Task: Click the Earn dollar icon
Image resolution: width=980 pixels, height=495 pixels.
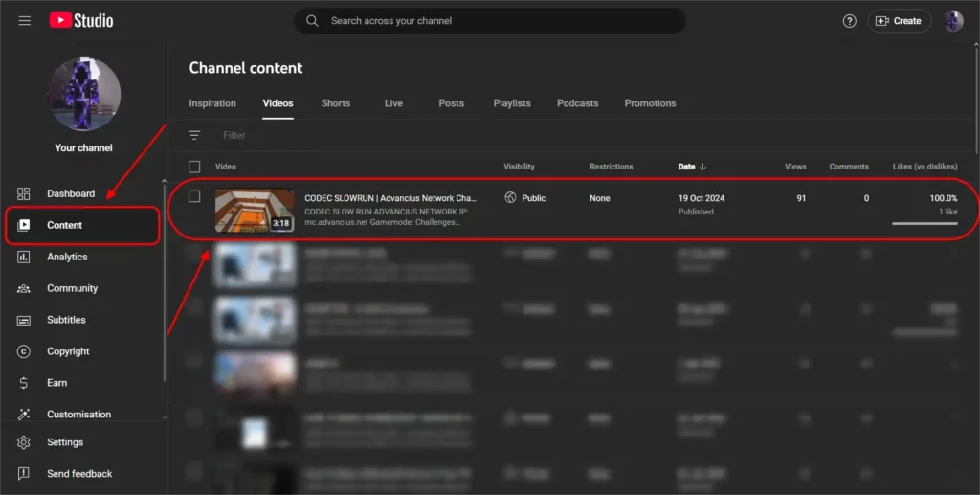Action: 23,383
